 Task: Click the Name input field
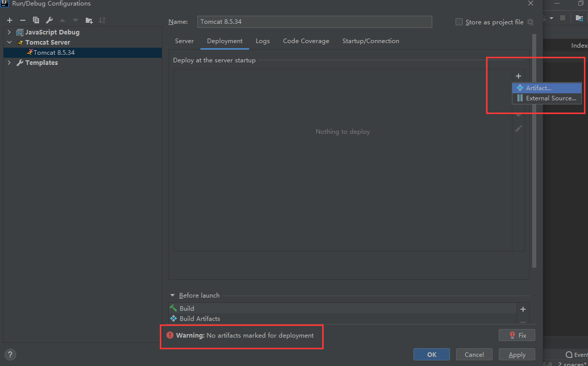(315, 22)
